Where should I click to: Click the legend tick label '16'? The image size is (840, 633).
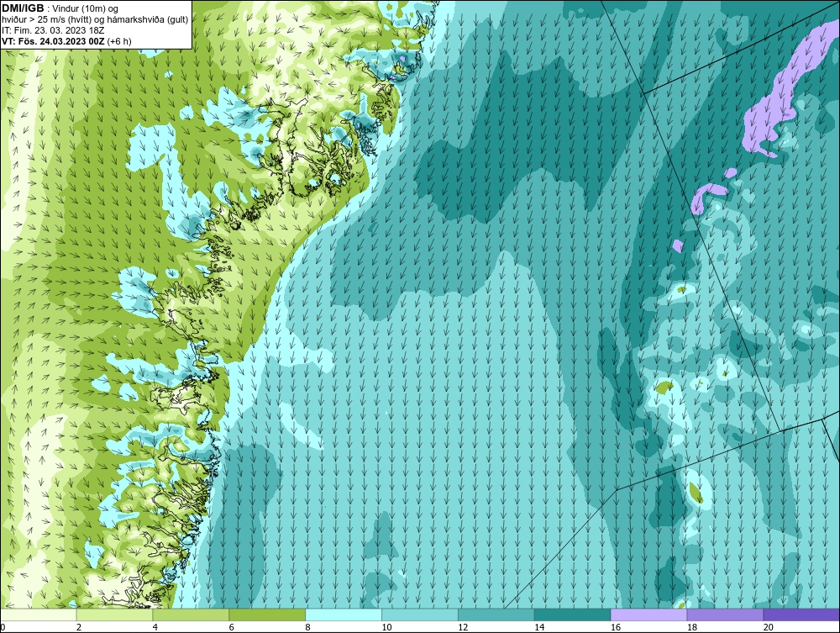click(616, 627)
